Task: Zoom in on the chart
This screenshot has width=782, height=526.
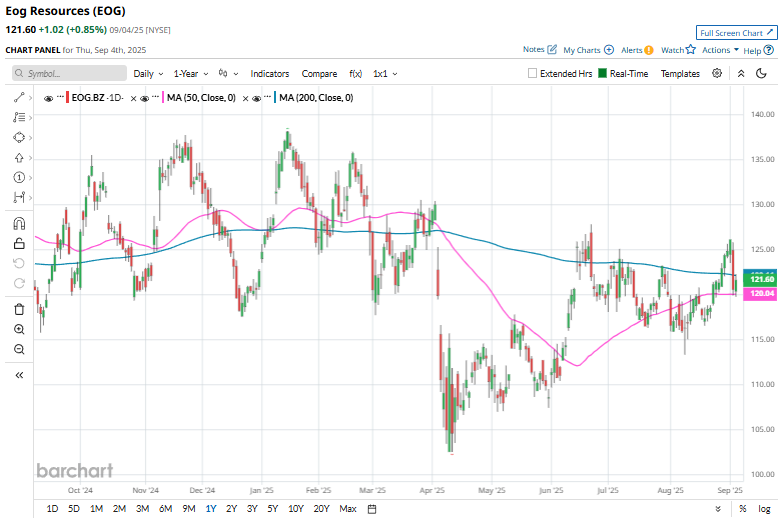Action: 19,329
